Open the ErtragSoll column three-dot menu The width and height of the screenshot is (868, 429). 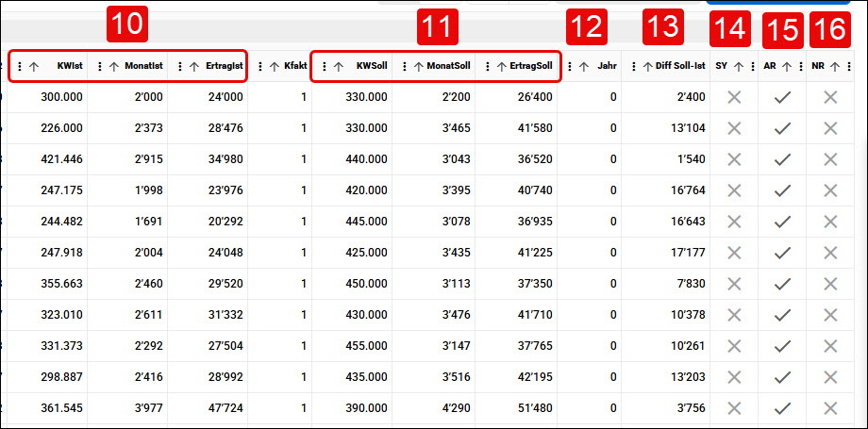click(x=487, y=66)
